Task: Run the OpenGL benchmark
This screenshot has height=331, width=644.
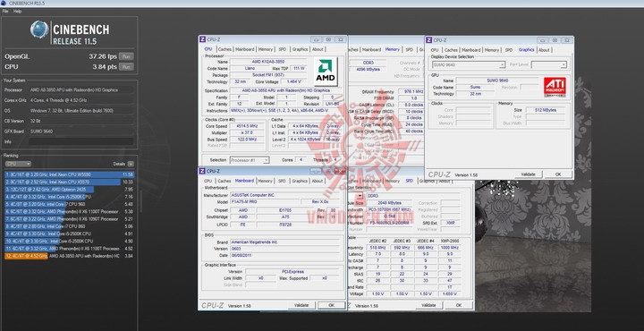Action: [126, 56]
